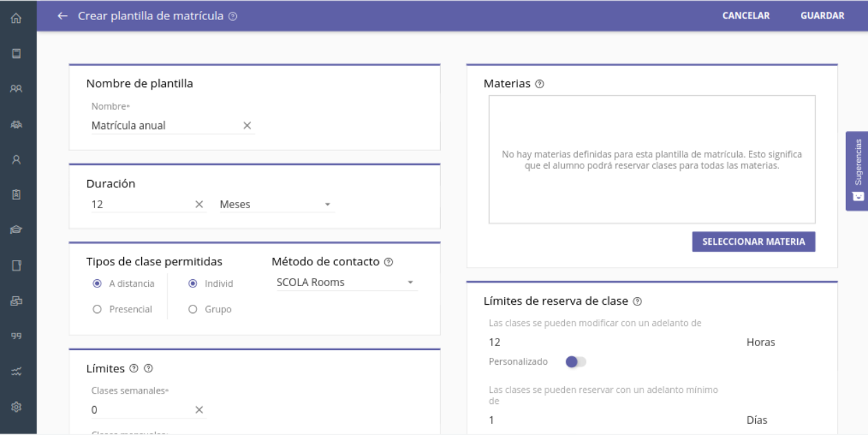Click the home icon in the sidebar
Viewport: 868px width, 435px height.
pyautogui.click(x=17, y=17)
